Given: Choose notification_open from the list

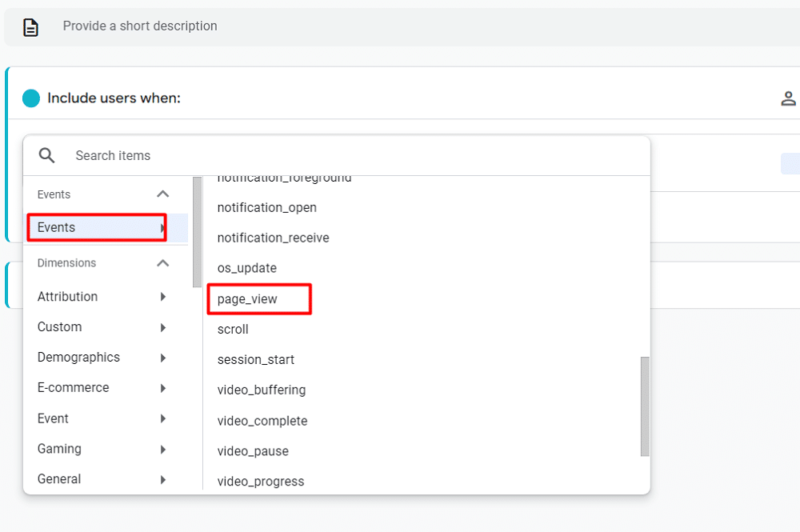Looking at the screenshot, I should [267, 208].
